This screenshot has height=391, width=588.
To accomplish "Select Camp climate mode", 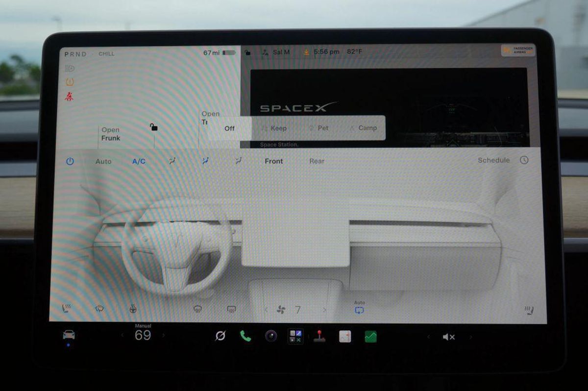I will 363,128.
